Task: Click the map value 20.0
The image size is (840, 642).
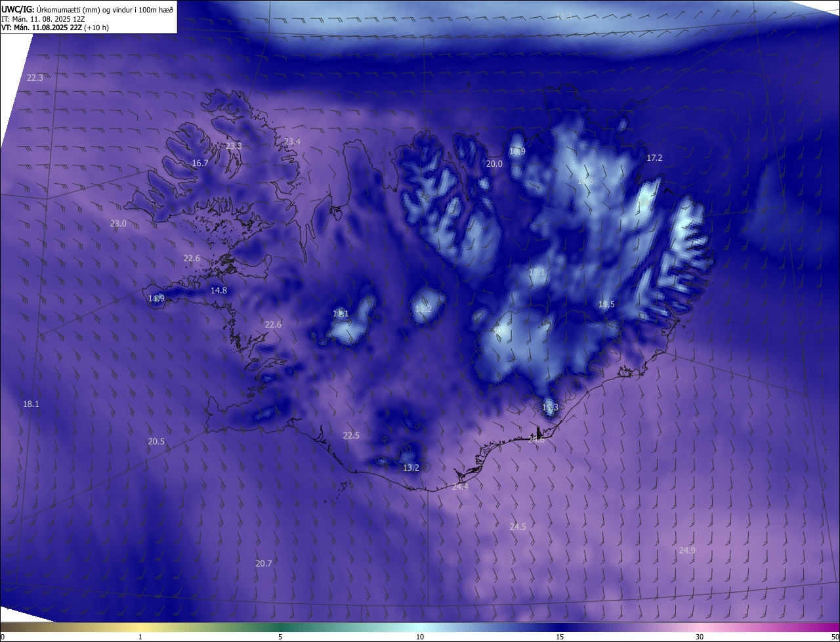Action: tap(494, 163)
